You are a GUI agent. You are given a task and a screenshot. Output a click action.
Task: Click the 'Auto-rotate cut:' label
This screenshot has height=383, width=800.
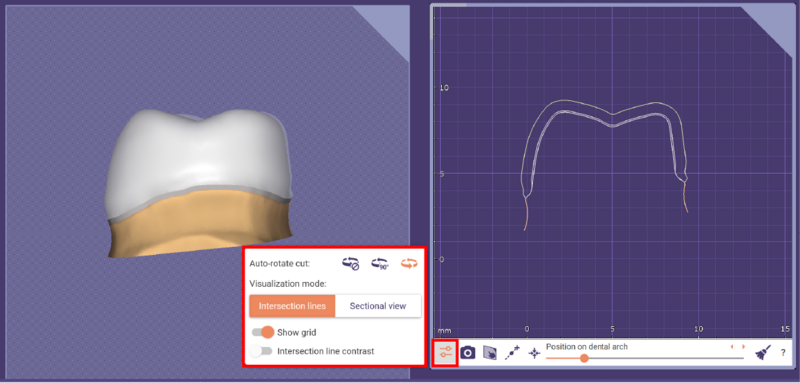coord(280,264)
